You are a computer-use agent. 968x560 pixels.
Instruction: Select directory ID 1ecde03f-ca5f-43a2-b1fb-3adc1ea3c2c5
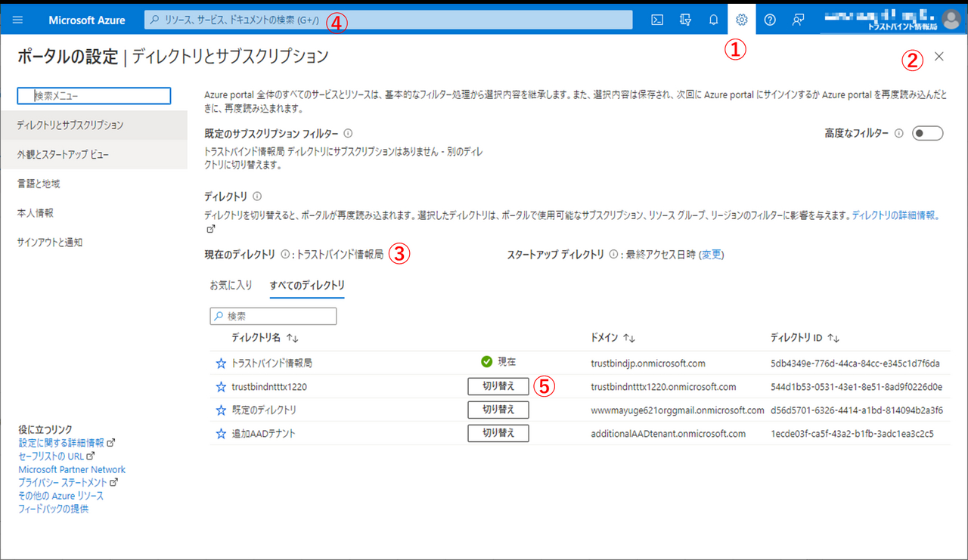pyautogui.click(x=852, y=434)
